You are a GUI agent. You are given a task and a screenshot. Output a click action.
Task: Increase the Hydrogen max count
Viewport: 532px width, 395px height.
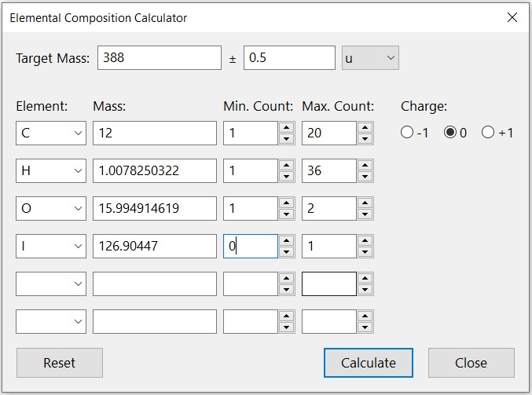(365, 166)
